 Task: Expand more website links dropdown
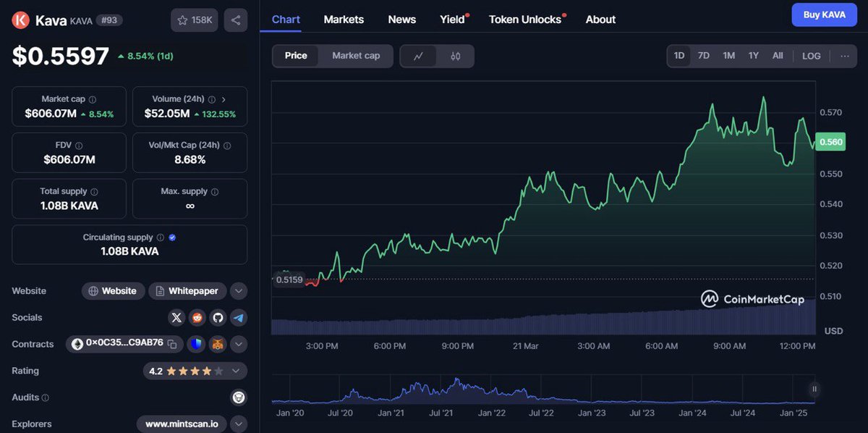pyautogui.click(x=239, y=291)
